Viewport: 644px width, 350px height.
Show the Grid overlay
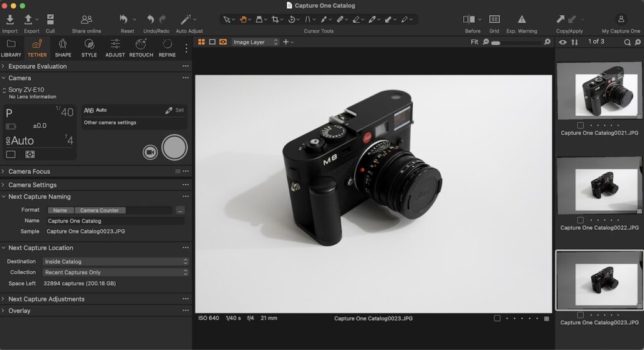pos(494,20)
